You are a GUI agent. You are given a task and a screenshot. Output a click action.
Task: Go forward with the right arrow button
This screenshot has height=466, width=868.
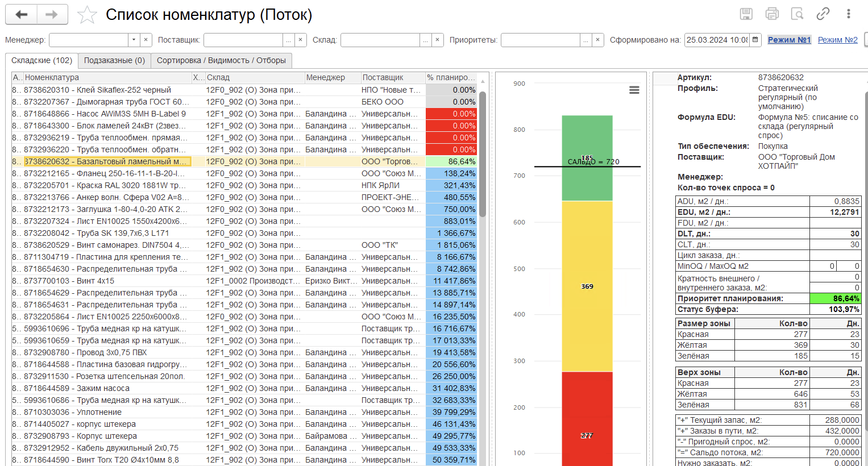point(52,15)
